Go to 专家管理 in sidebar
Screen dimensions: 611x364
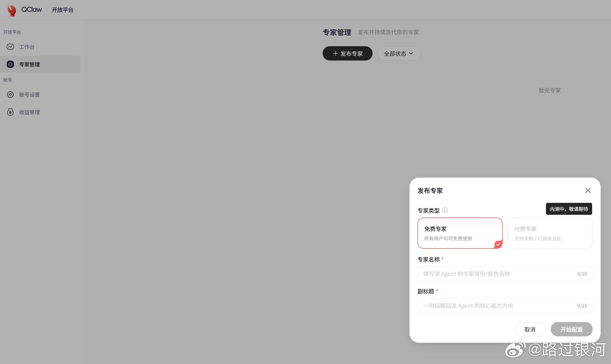[40, 64]
